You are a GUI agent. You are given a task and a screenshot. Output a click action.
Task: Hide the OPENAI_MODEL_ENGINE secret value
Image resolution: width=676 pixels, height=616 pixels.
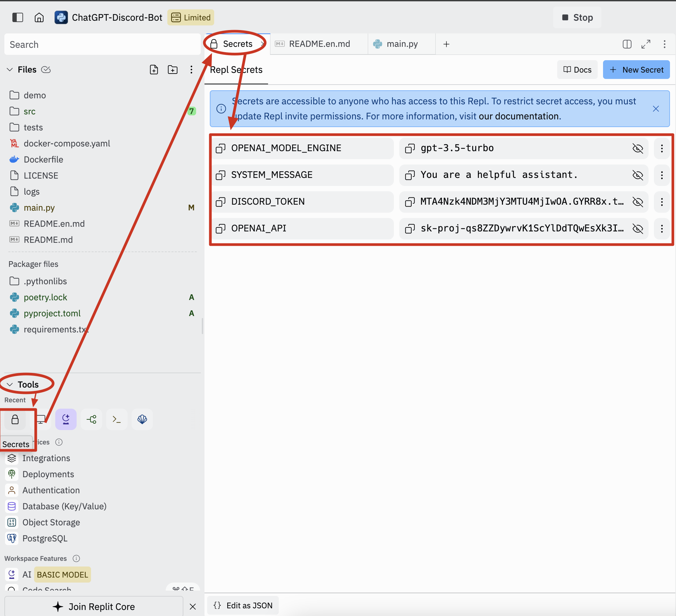pyautogui.click(x=638, y=148)
